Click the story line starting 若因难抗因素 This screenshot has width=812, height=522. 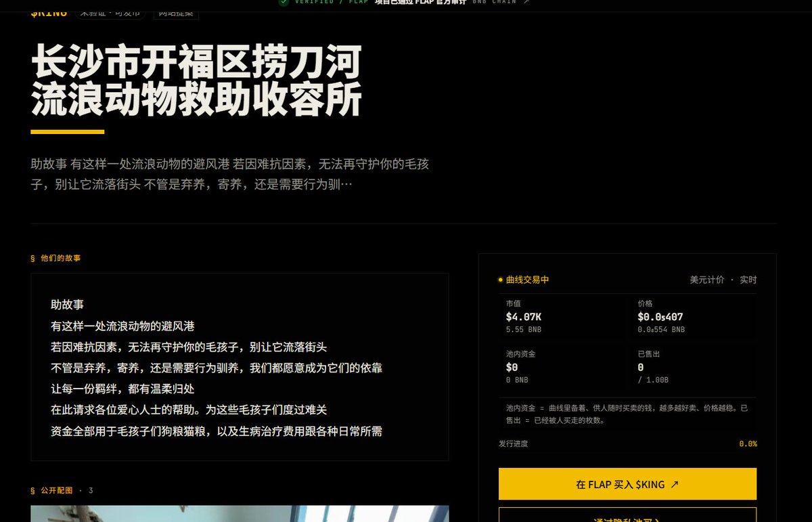(189, 347)
